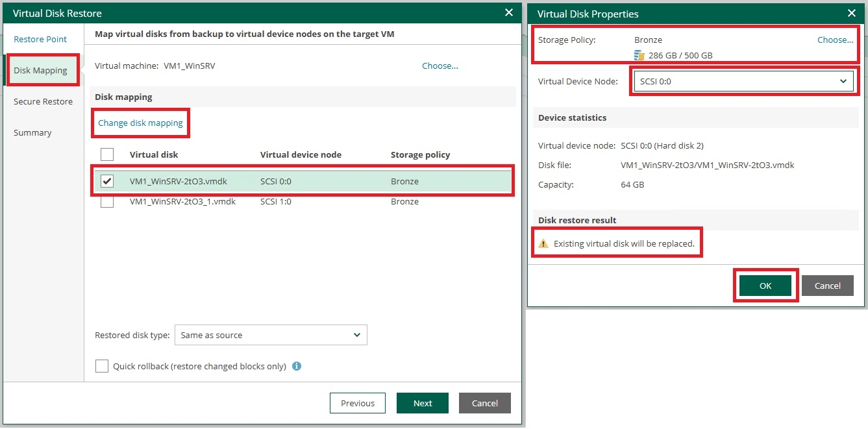Screen dimensions: 868x429
Task: Click VM1_WinSRV virtual machine name
Action: [189, 66]
